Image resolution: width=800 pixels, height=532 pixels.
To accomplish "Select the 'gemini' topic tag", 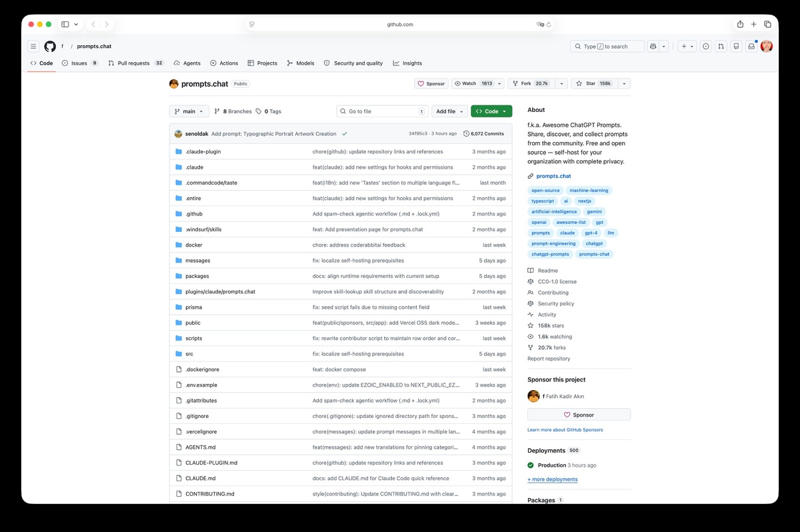I will coord(594,211).
